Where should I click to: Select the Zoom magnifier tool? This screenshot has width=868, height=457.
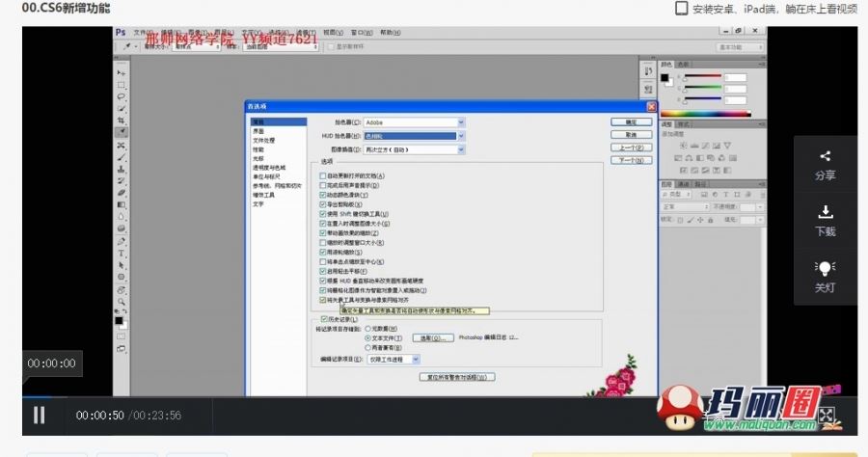pyautogui.click(x=121, y=302)
